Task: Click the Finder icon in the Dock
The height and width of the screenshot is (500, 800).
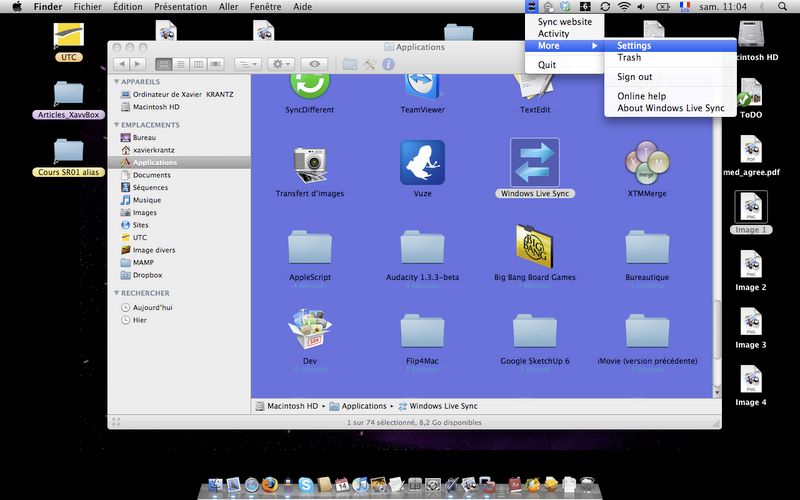Action: click(216, 484)
